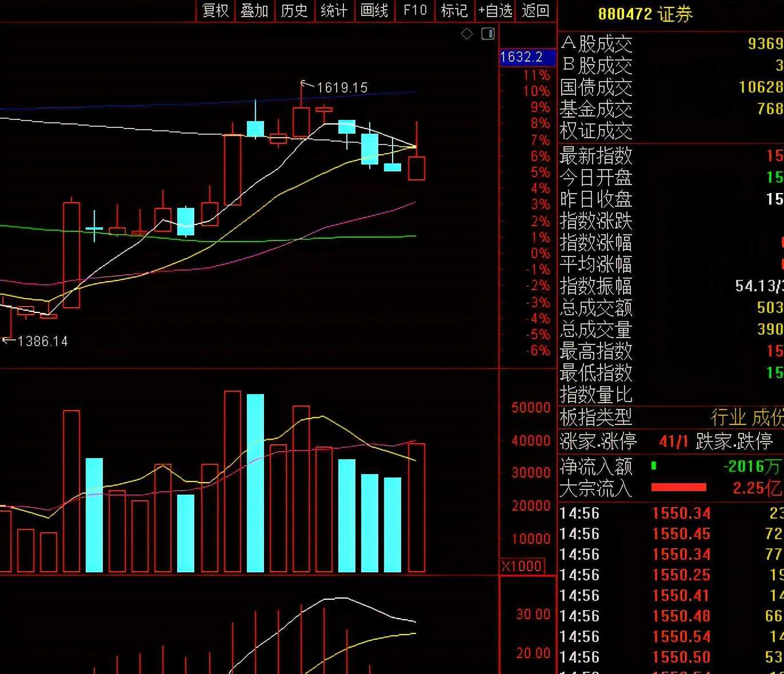Screen dimensions: 784x674
Task: Select the 880472 证券 title
Action: pos(645,14)
